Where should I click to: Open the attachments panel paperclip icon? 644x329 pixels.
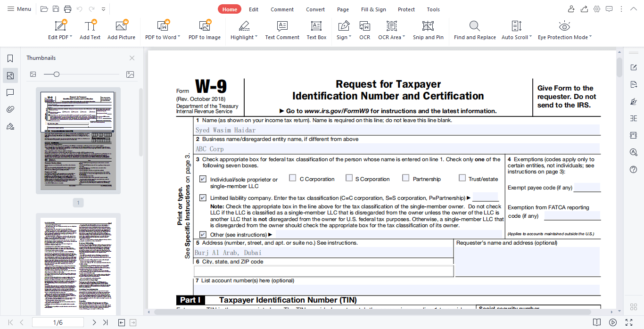point(10,109)
